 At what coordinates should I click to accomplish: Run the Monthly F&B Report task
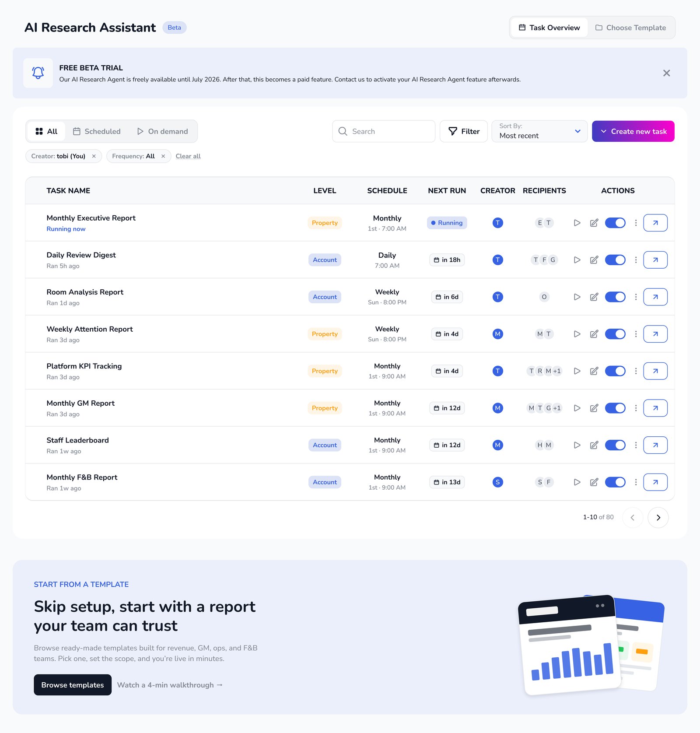577,482
